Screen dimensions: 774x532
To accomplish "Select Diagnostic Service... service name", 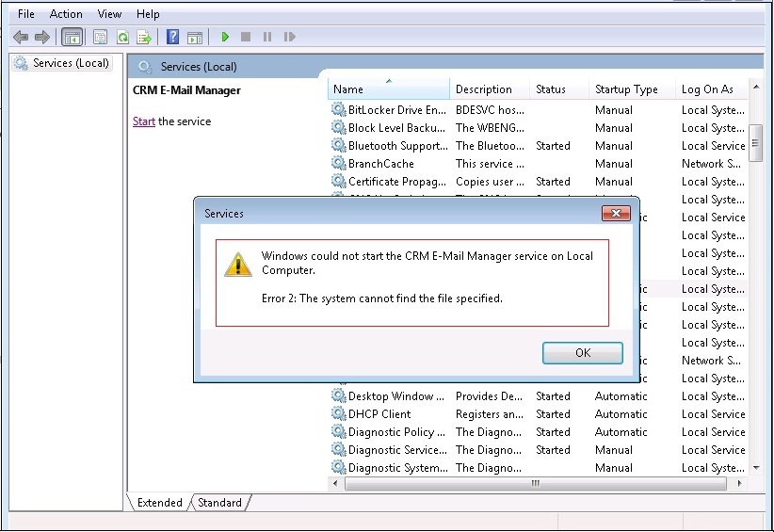I will click(397, 449).
